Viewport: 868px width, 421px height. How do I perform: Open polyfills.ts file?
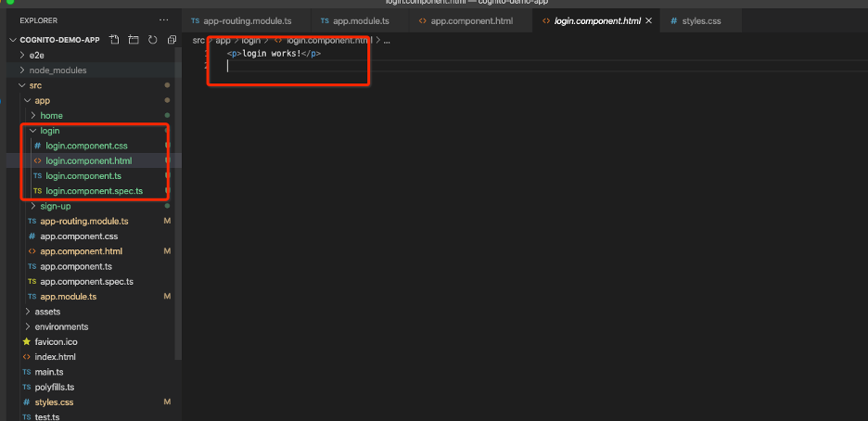(55, 388)
